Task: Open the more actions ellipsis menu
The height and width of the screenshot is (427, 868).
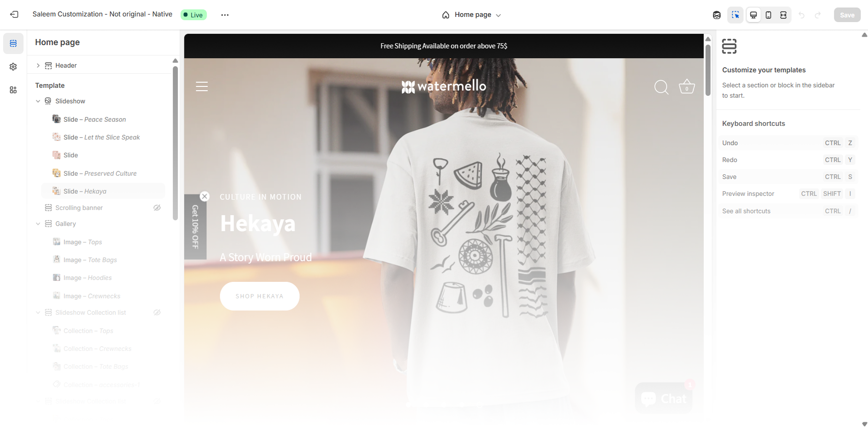Action: point(225,15)
